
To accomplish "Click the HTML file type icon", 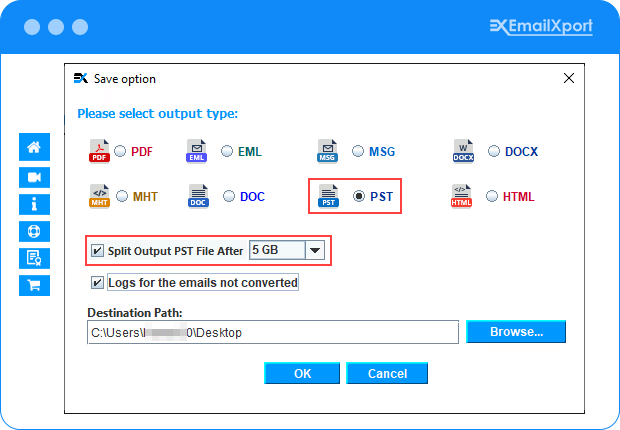I will pos(461,197).
